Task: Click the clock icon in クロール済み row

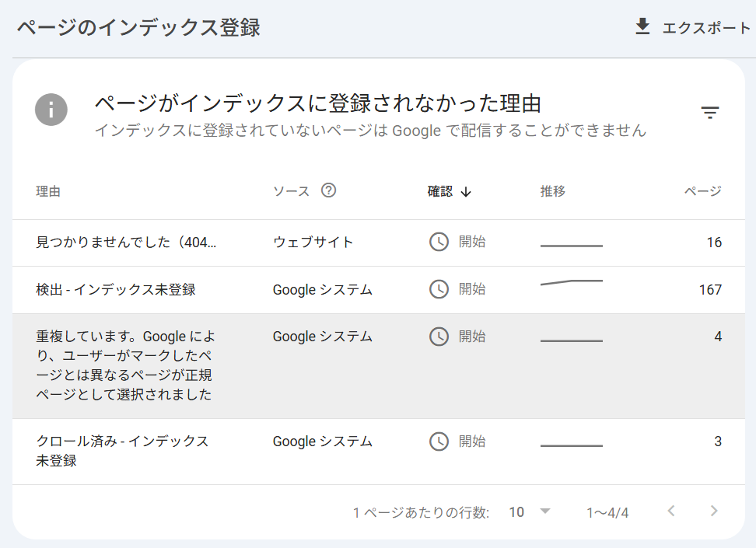Action: pyautogui.click(x=439, y=442)
